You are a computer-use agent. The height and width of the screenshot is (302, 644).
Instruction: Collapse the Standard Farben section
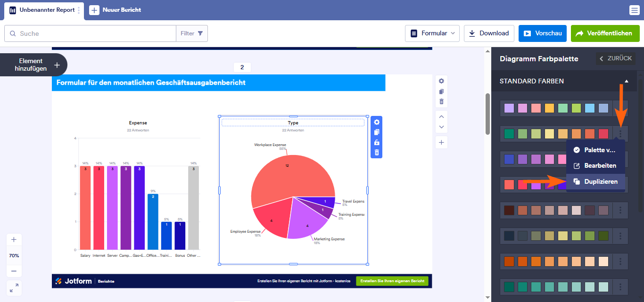tap(626, 81)
